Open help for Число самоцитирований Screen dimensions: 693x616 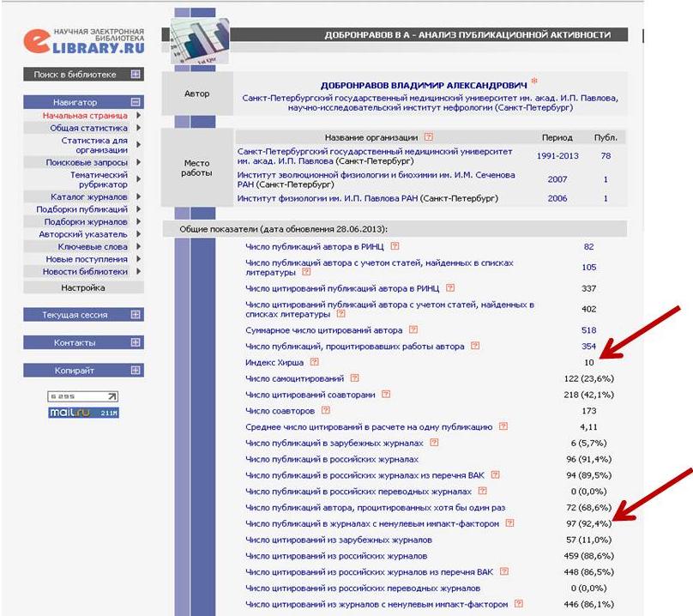click(354, 377)
